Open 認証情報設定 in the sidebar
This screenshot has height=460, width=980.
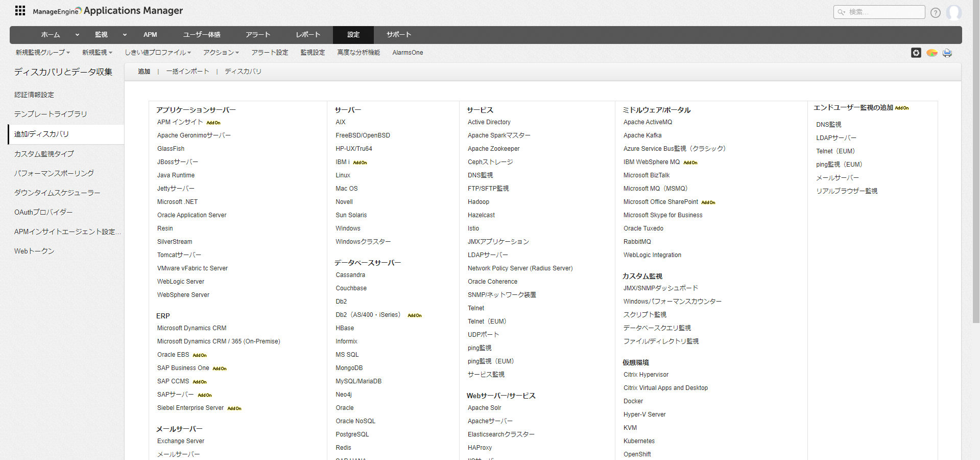34,95
